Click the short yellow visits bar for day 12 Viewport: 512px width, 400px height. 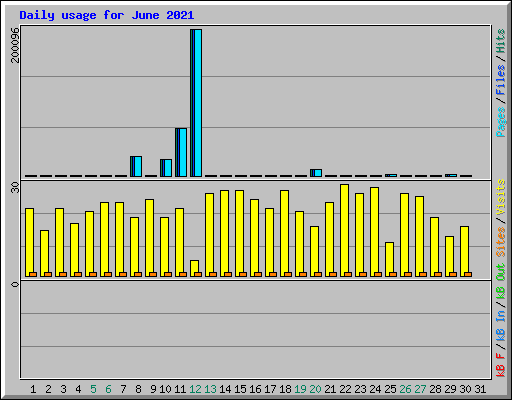(x=194, y=268)
